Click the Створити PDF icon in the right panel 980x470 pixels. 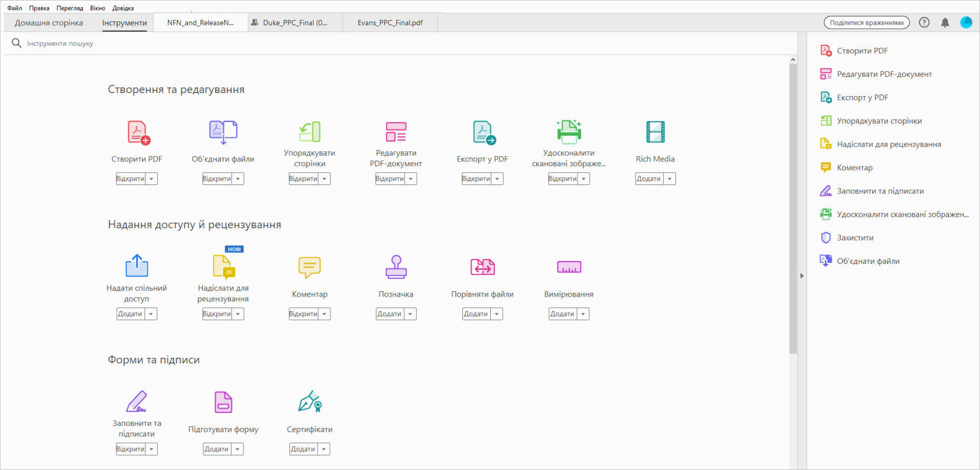click(x=826, y=50)
